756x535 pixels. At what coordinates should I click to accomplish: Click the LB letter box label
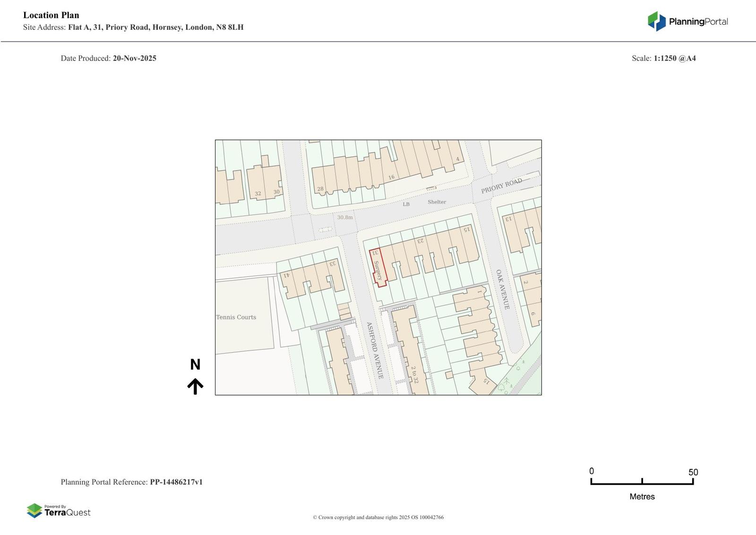click(406, 204)
